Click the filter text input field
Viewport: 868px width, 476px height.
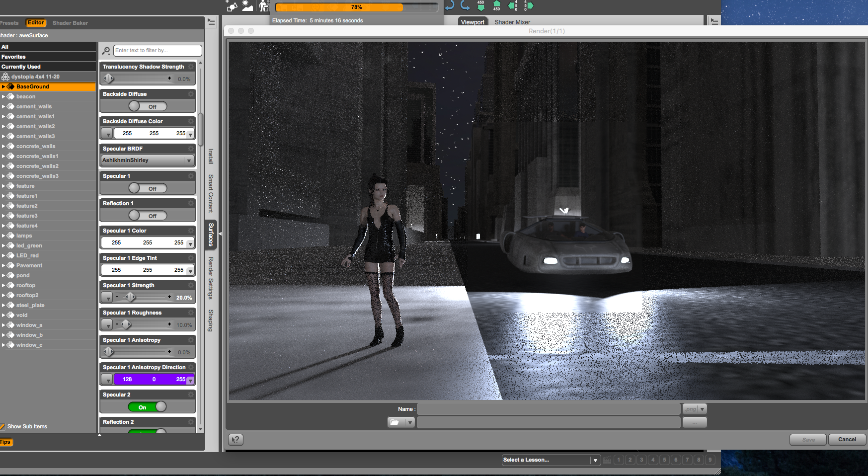tap(158, 51)
